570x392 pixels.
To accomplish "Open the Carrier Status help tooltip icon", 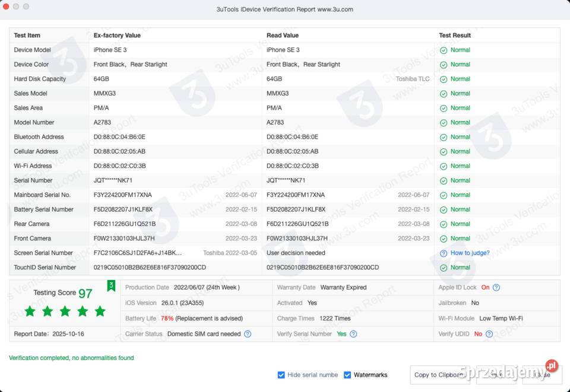I will pos(248,334).
